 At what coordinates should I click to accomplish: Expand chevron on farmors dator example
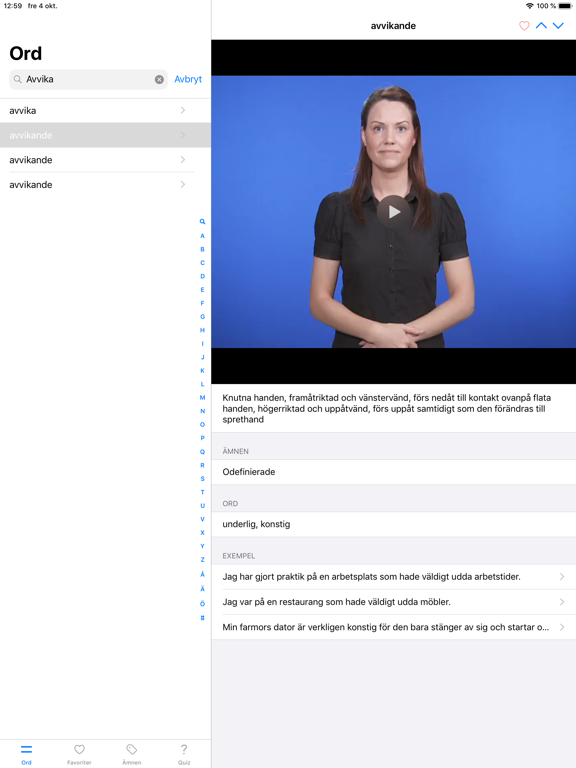point(562,627)
